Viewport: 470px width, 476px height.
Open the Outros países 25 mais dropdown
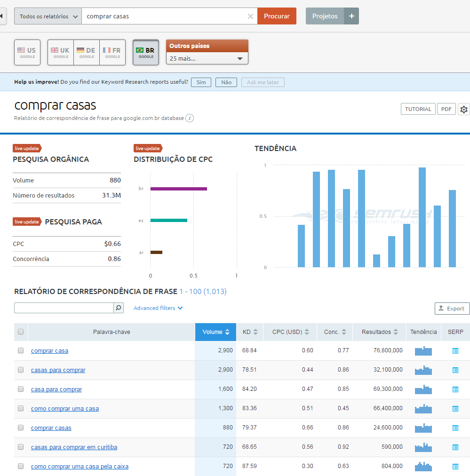207,58
